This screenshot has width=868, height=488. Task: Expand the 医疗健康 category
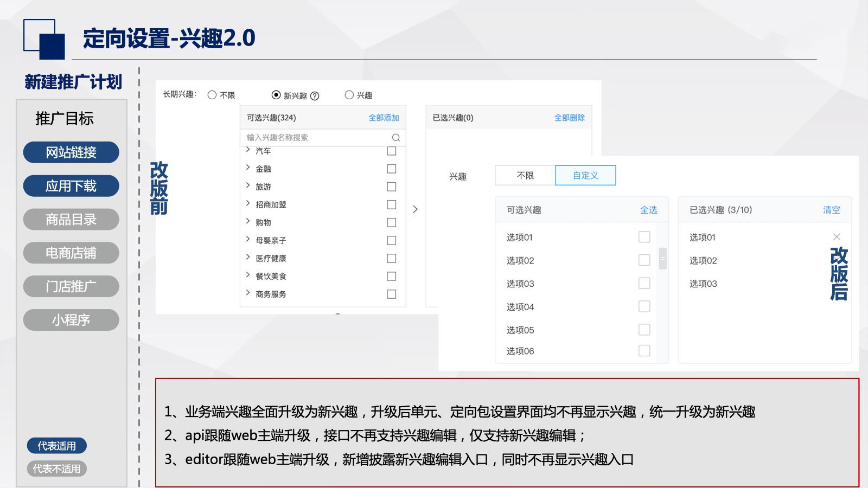[248, 257]
